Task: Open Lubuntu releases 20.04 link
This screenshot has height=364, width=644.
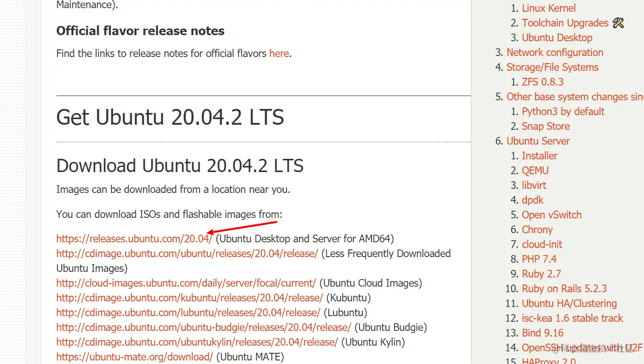Action: pos(188,313)
